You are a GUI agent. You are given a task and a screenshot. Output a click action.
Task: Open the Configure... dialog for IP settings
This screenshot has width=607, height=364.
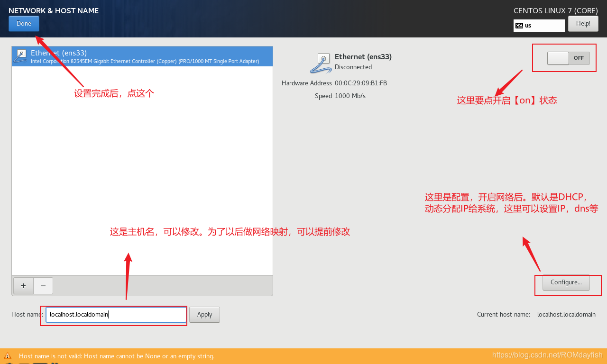[x=566, y=282]
